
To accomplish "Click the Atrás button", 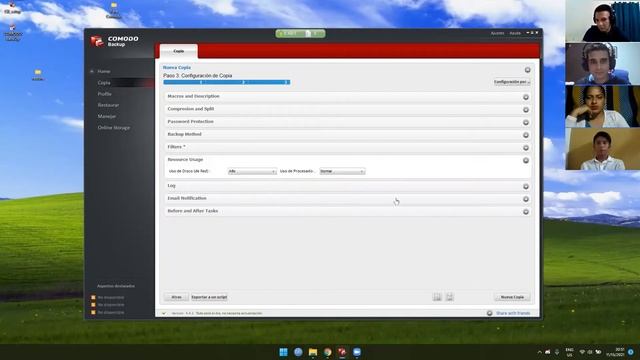I will click(176, 297).
